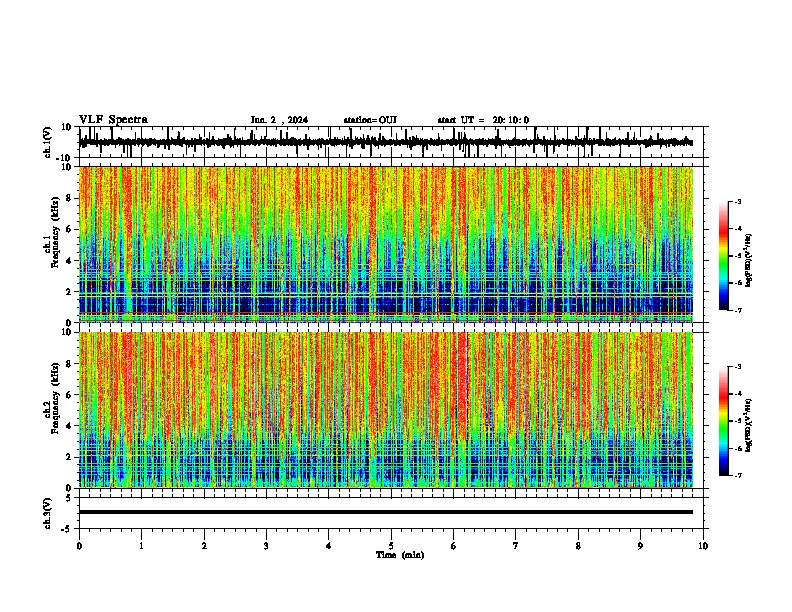This screenshot has height=612, width=792.
Task: Click the '1' tick on the time axis
Action: pyautogui.click(x=141, y=546)
